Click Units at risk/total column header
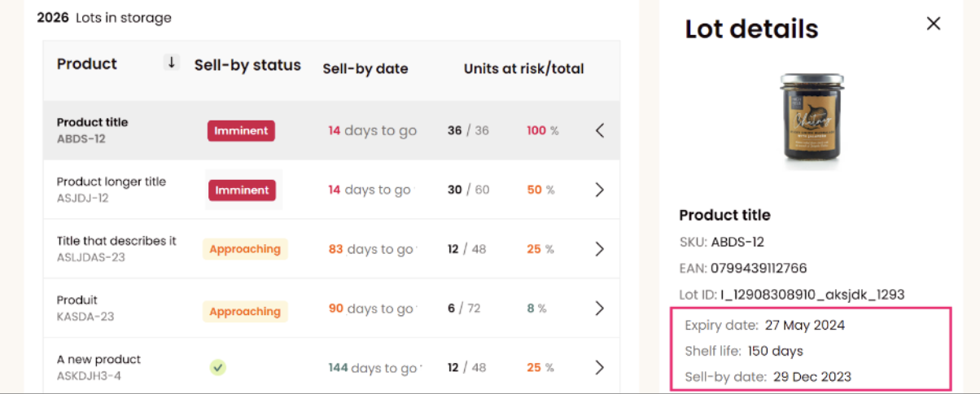The image size is (980, 394). pos(524,68)
